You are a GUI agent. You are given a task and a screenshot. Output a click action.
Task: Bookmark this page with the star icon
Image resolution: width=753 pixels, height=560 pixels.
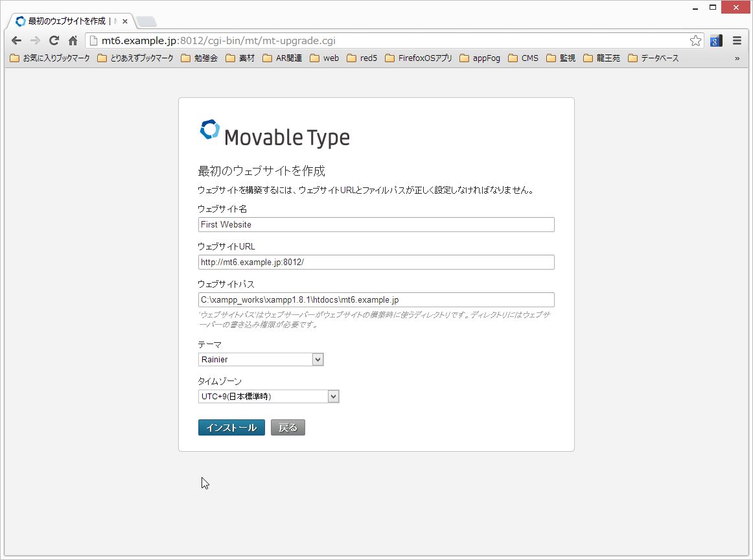695,41
